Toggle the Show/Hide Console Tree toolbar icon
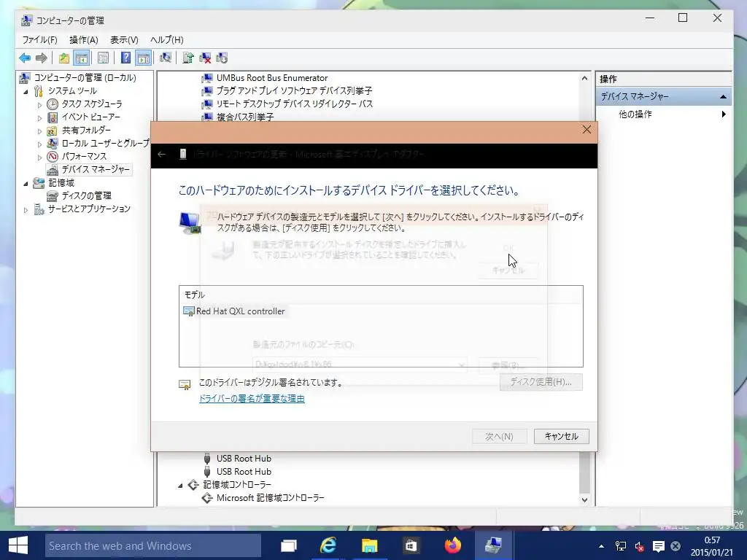The height and width of the screenshot is (560, 747). 82,58
